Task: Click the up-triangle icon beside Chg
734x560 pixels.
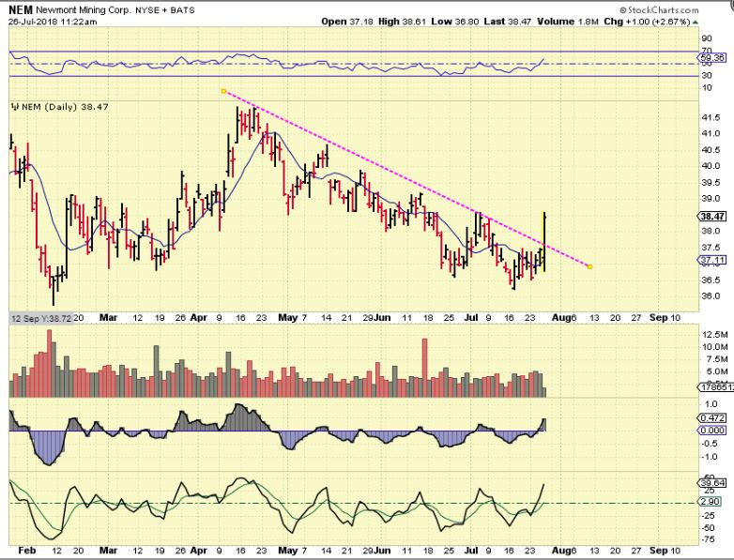Action: [x=696, y=22]
